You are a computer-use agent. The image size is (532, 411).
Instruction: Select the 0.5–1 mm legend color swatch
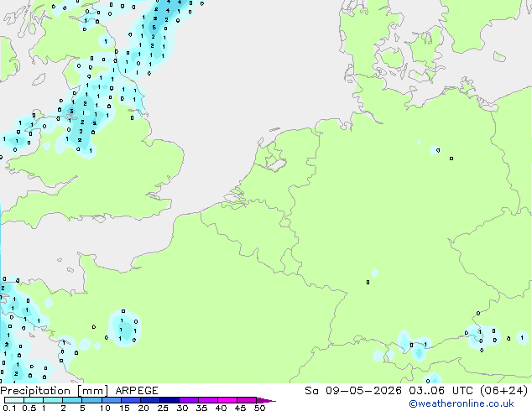point(34,400)
